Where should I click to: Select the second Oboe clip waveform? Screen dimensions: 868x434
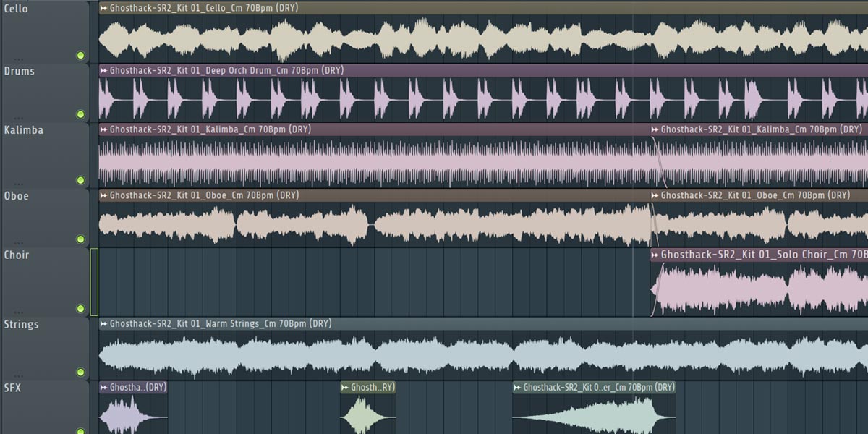pos(759,225)
